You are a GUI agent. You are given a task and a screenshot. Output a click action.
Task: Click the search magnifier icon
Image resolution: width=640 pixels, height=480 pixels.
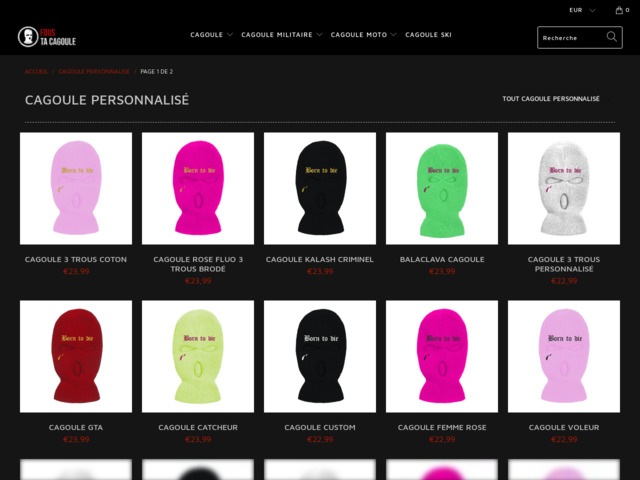click(611, 37)
